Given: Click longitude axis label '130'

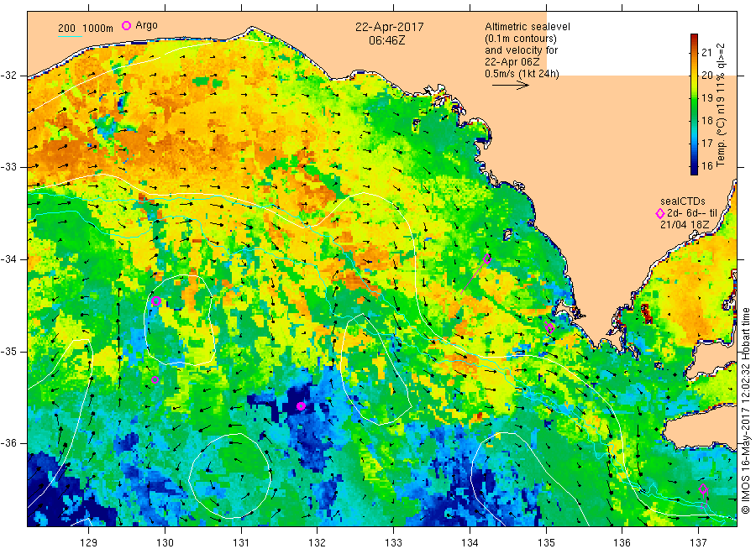Looking at the screenshot, I should (165, 543).
